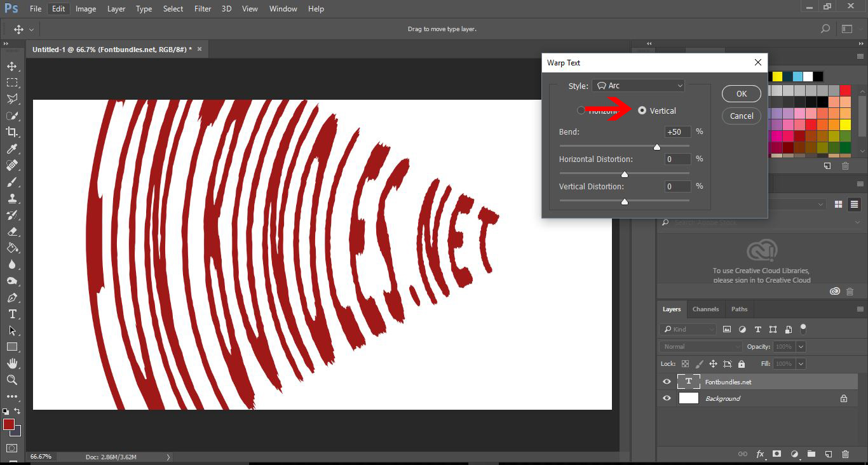The width and height of the screenshot is (868, 465).
Task: Click the OK button in Warp Text
Action: [741, 93]
